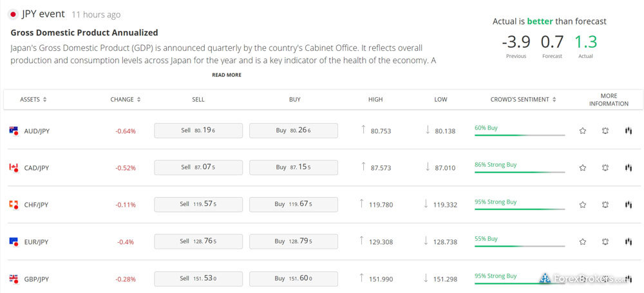Image resolution: width=644 pixels, height=293 pixels.
Task: Sort table by Assets column arrows
Action: pyautogui.click(x=45, y=99)
